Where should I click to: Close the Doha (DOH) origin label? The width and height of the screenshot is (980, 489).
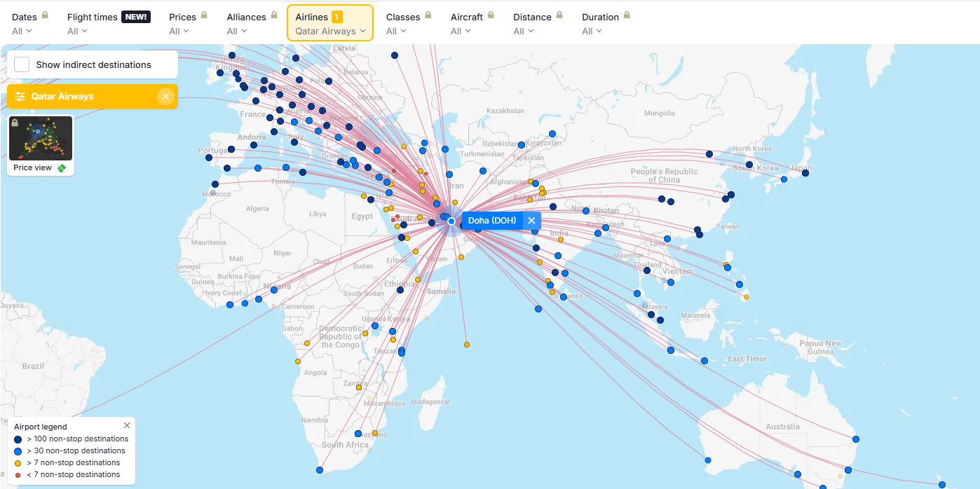tap(531, 221)
